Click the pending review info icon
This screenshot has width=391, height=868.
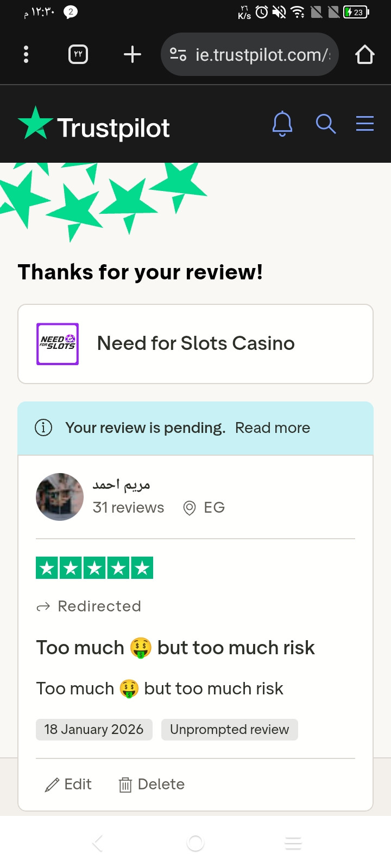[x=43, y=427]
